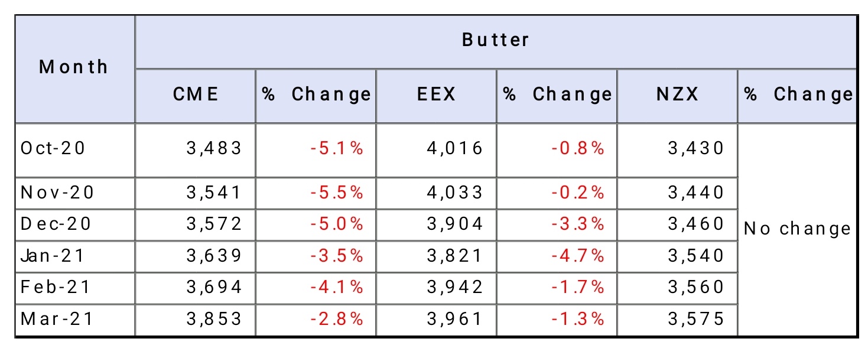The height and width of the screenshot is (345, 868).
Task: Click the -4.7% change value
Action: click(577, 256)
